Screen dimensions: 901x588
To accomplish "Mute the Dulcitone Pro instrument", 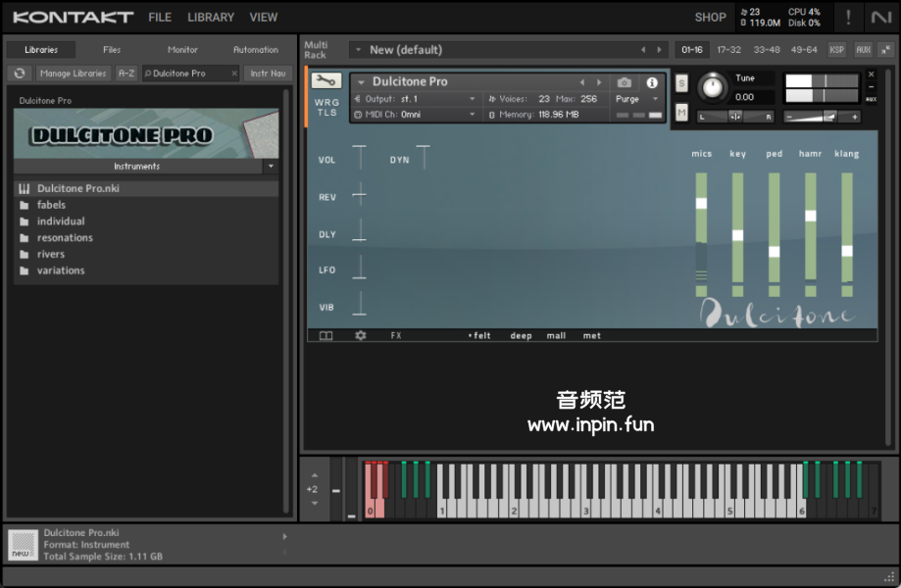I will (x=681, y=113).
